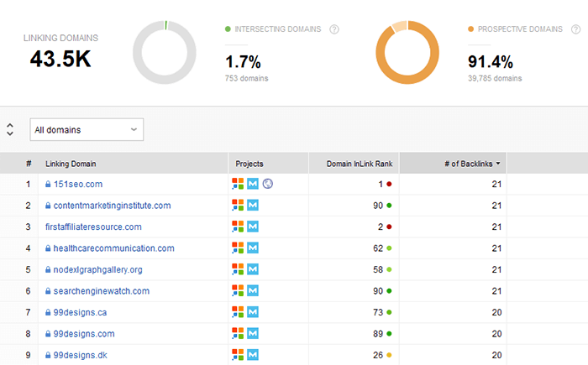Click globe project icon in 151seo.com row
The width and height of the screenshot is (588, 365).
pos(268,184)
